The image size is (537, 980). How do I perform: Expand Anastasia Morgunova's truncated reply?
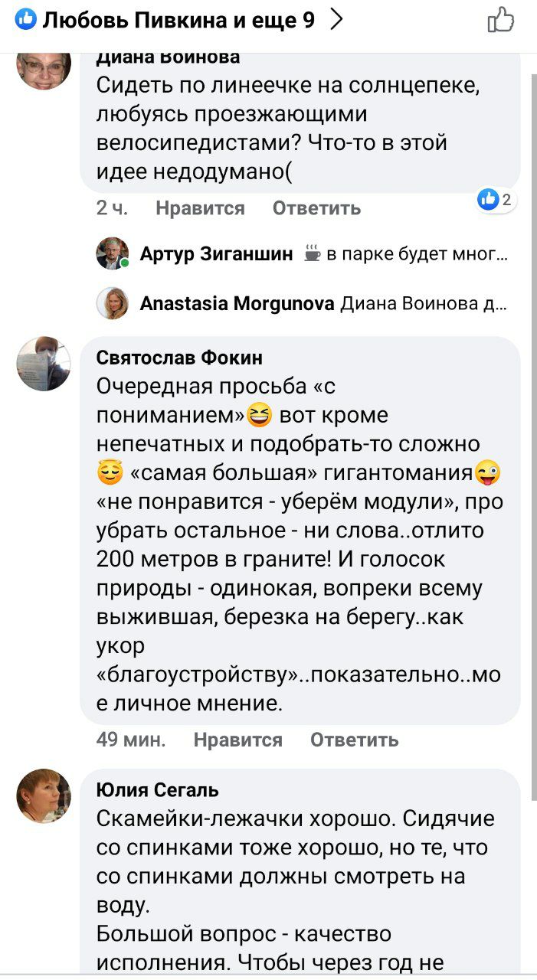pyautogui.click(x=422, y=304)
